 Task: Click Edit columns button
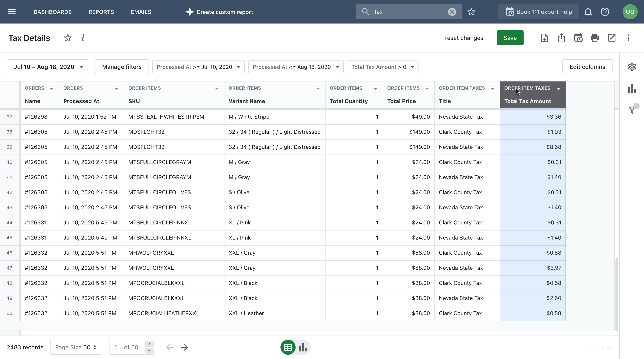[587, 67]
